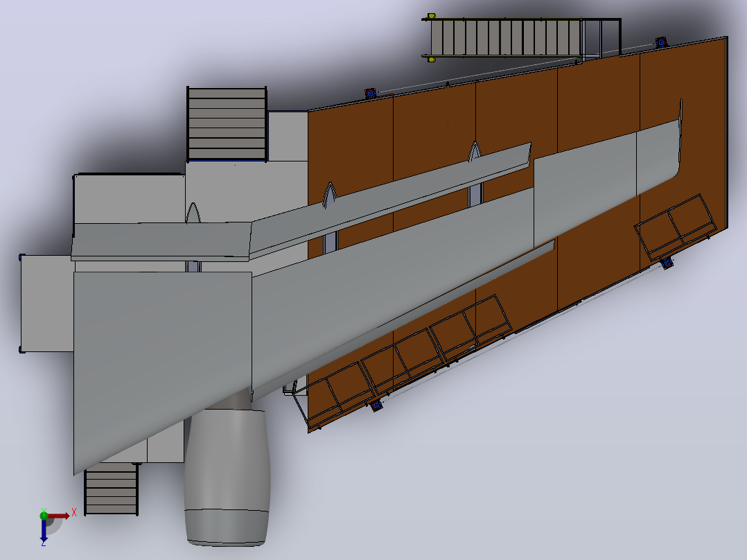The height and width of the screenshot is (560, 747).
Task: Click the red X axis arrow of the triad
Action: click(60, 516)
